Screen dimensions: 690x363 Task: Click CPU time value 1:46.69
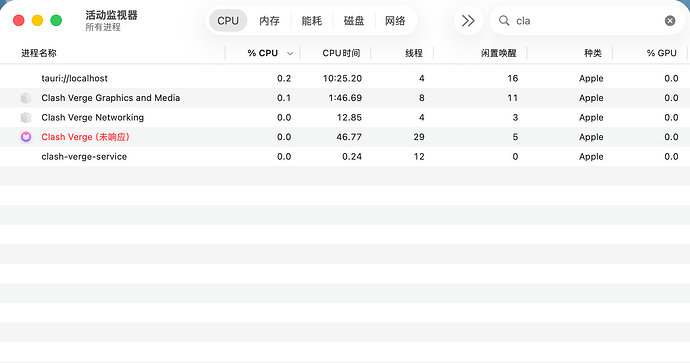pos(345,98)
